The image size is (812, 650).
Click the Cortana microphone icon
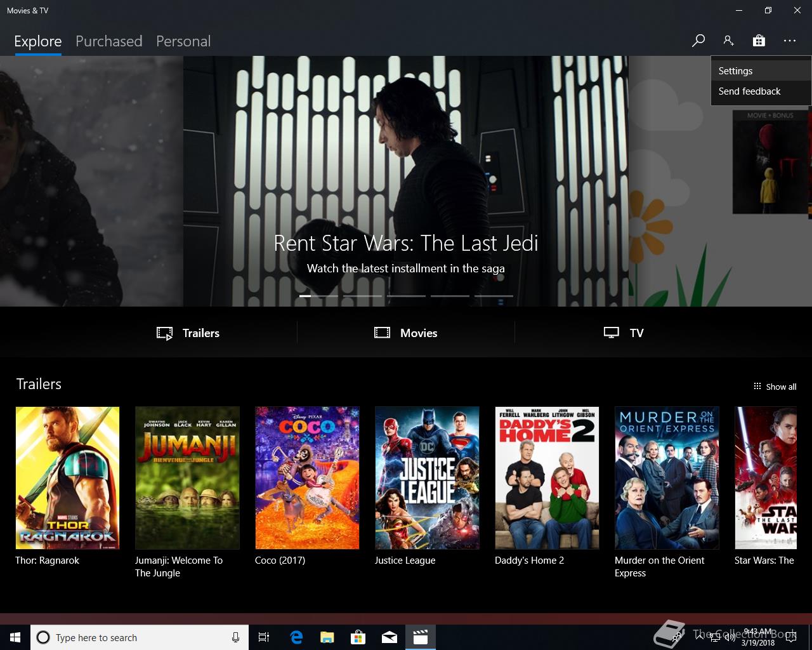click(x=235, y=637)
